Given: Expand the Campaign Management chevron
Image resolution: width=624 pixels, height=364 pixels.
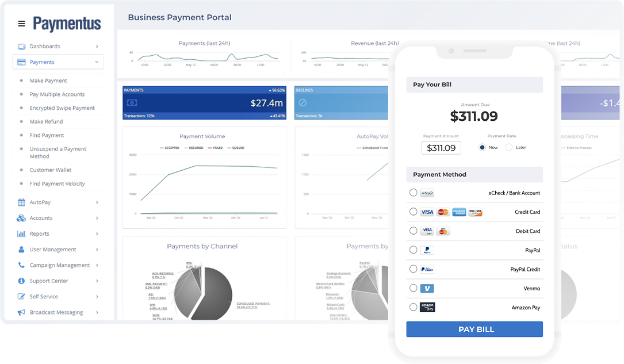Looking at the screenshot, I should click(x=97, y=265).
